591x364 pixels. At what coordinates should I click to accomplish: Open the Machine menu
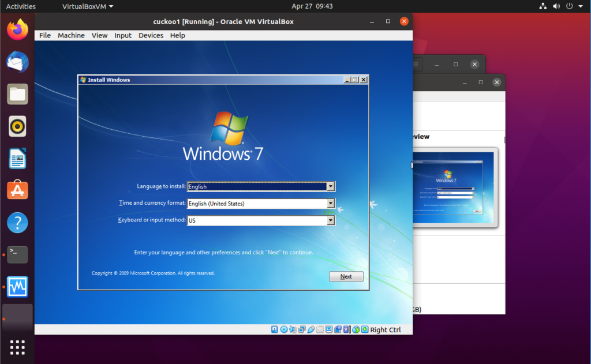[x=71, y=35]
